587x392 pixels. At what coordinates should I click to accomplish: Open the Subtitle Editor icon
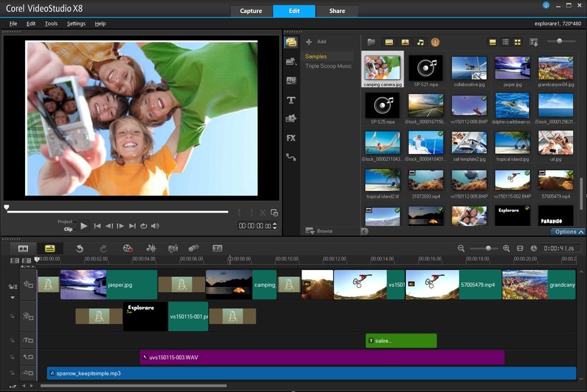(x=217, y=249)
